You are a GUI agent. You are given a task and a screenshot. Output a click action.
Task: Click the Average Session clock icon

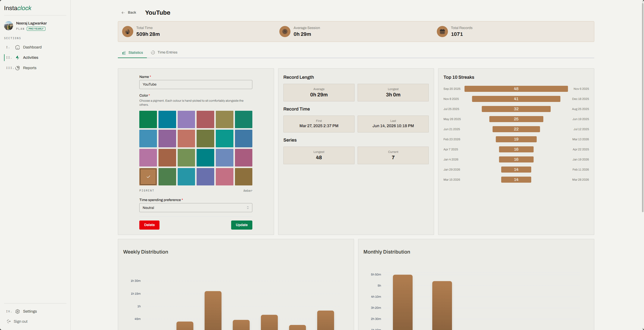(285, 32)
